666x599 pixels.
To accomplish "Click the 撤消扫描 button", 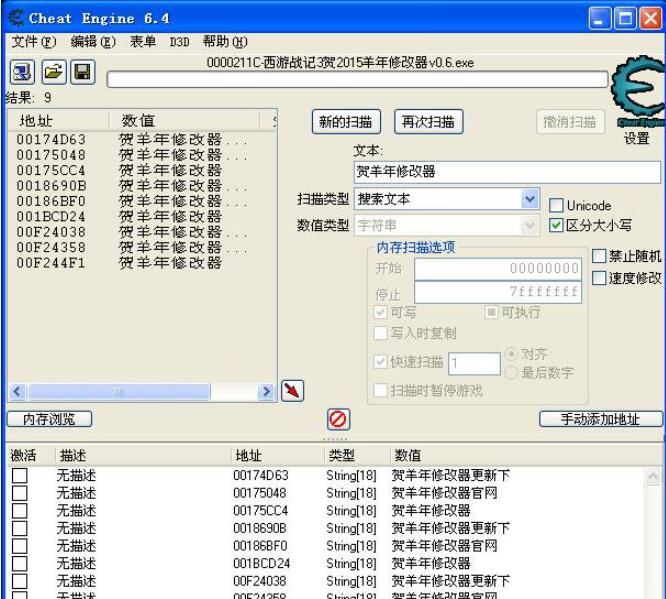I will pyautogui.click(x=570, y=122).
